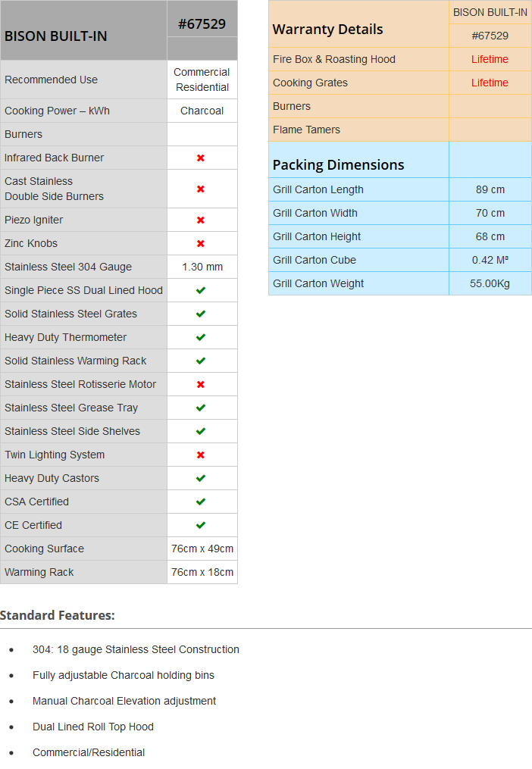Click the Lifetime value for Fire Box & Roasting Hood

[x=490, y=59]
